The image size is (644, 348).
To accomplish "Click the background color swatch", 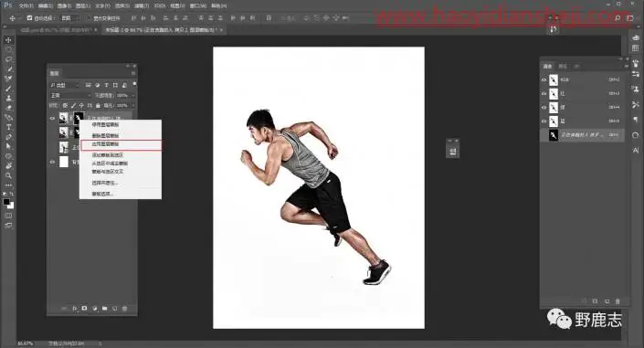I will coord(11,206).
